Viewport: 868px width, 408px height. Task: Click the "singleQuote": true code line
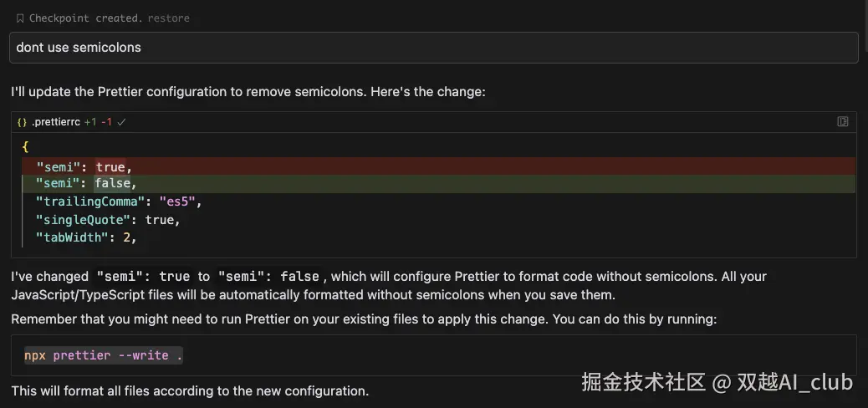pyautogui.click(x=109, y=220)
